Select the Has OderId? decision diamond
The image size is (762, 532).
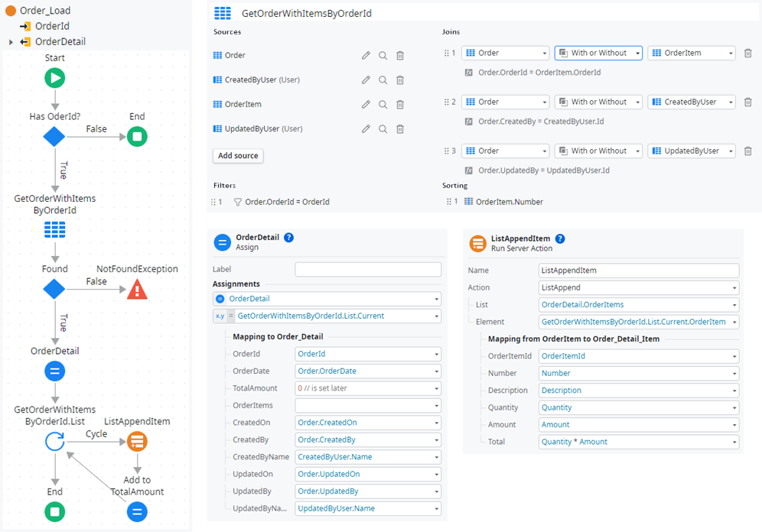[x=54, y=137]
